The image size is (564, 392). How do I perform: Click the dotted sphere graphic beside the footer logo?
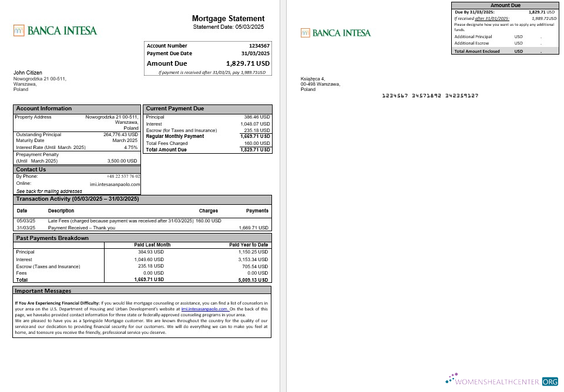pyautogui.click(x=452, y=379)
